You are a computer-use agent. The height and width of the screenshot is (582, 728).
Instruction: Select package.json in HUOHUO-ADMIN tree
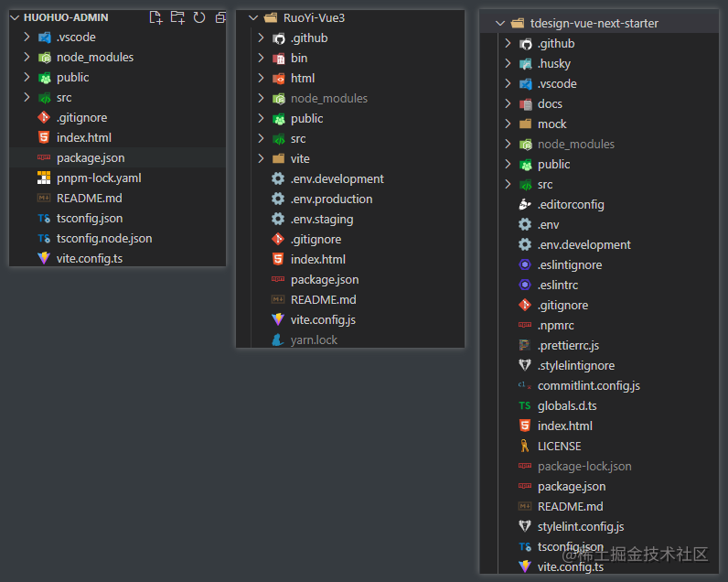pyautogui.click(x=117, y=158)
